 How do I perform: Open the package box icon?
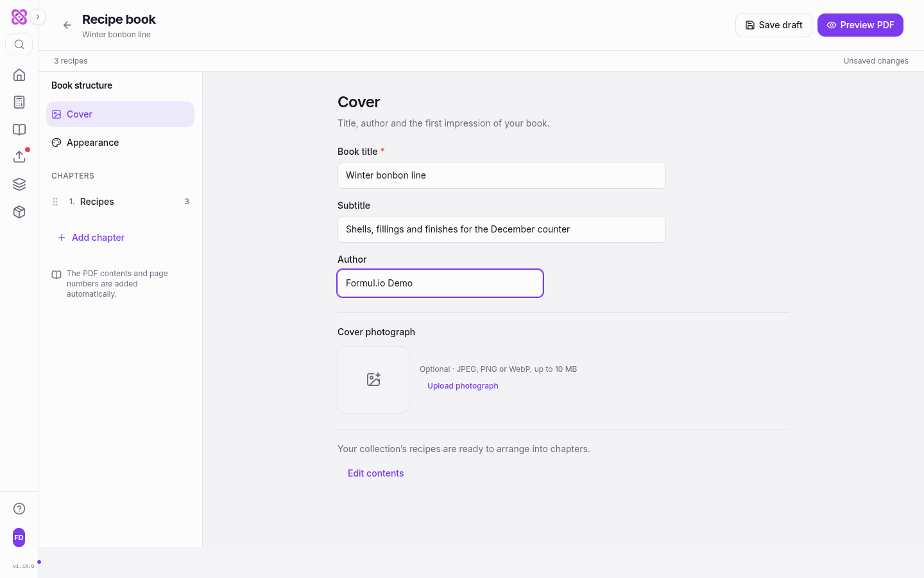point(19,212)
